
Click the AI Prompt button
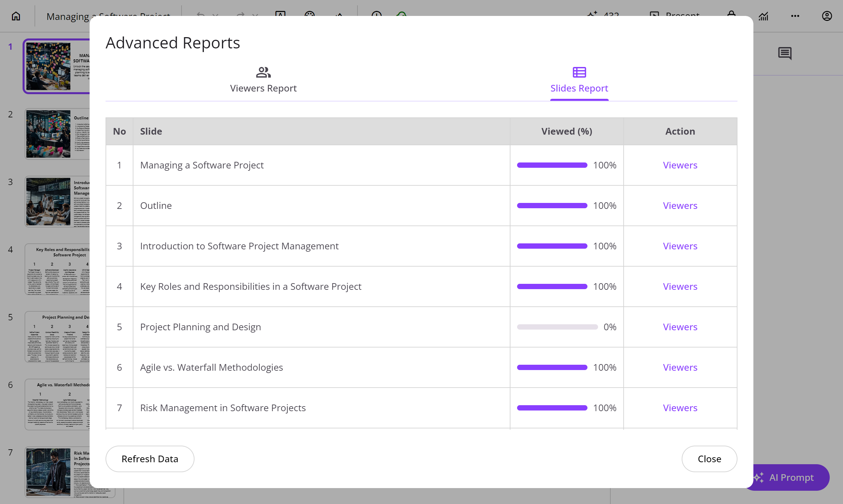point(791,477)
